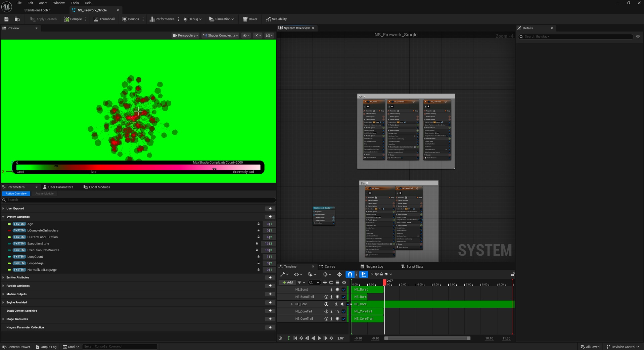Open timeline key type diamond menu
Screen dimensions: 644x350
tap(327, 274)
